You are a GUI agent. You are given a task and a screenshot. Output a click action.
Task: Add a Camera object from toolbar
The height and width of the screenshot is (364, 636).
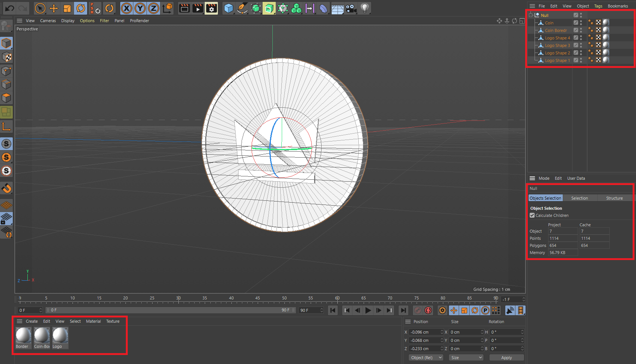[x=351, y=8]
